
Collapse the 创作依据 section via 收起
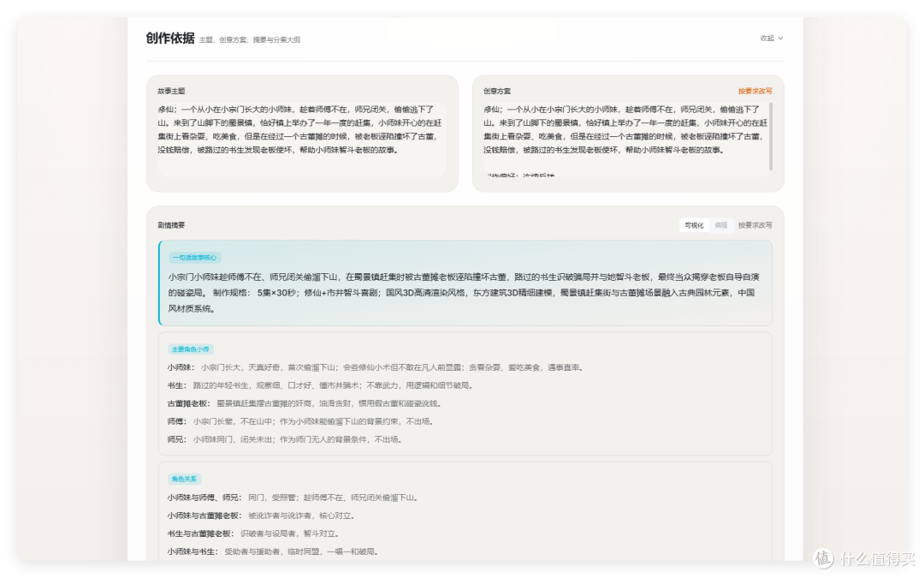tap(772, 39)
